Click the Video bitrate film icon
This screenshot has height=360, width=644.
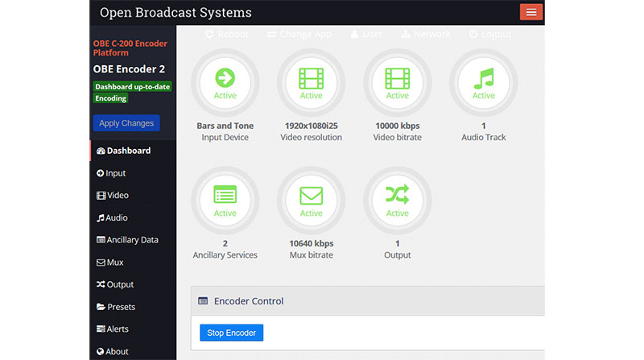397,78
